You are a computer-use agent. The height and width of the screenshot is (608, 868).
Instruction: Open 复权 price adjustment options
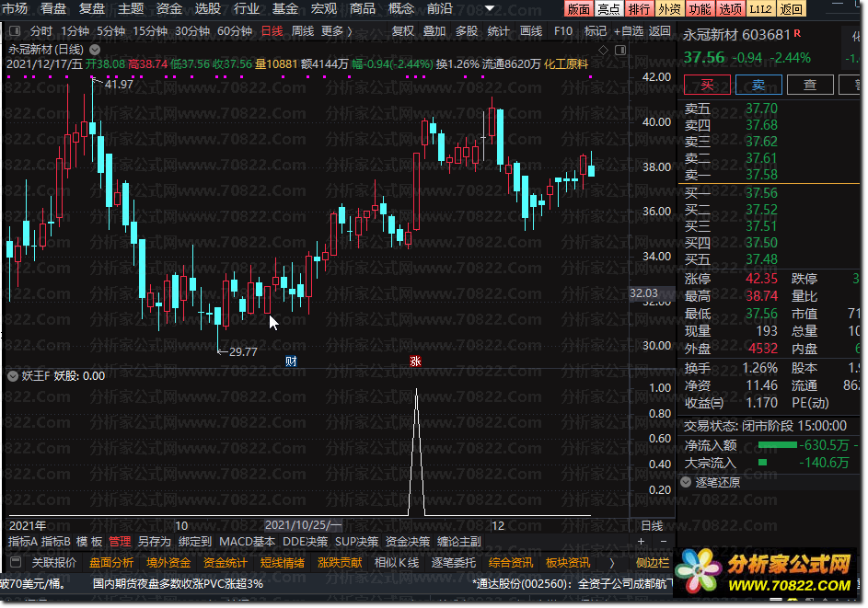tap(403, 31)
